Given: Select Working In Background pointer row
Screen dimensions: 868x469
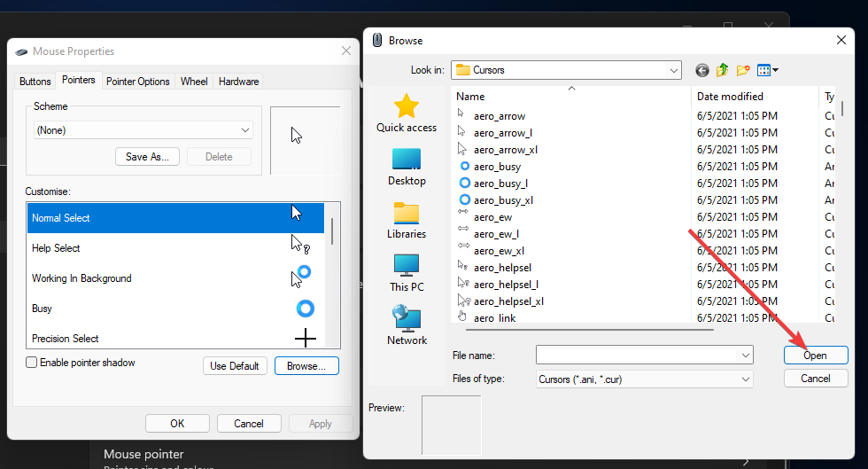Looking at the screenshot, I should click(175, 278).
